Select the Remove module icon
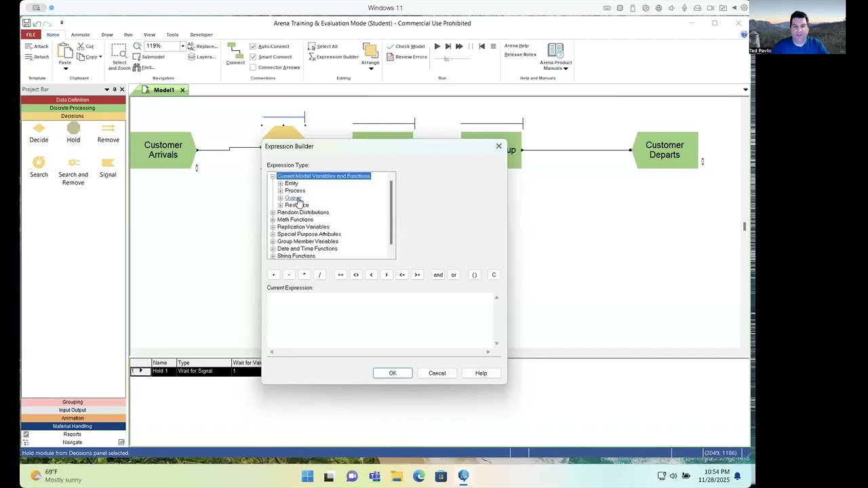 pyautogui.click(x=108, y=128)
